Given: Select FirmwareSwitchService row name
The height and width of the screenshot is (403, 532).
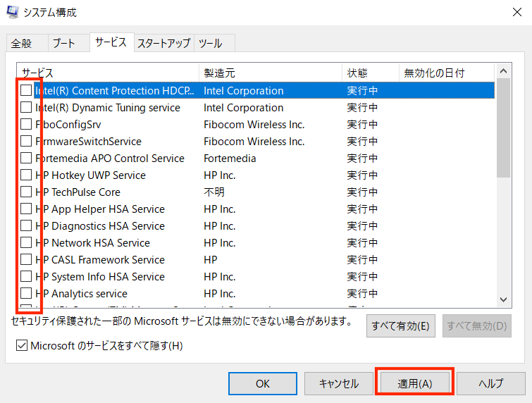Looking at the screenshot, I should point(88,142).
